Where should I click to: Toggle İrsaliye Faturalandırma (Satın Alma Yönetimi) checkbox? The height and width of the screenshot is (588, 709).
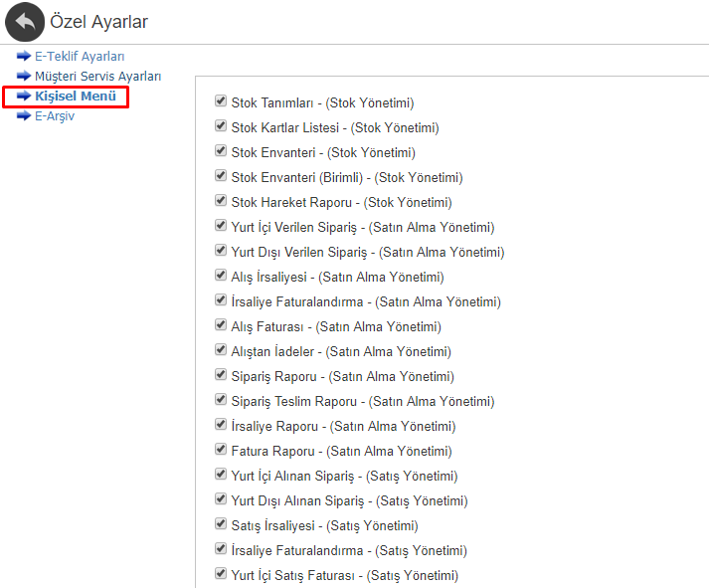click(x=221, y=299)
